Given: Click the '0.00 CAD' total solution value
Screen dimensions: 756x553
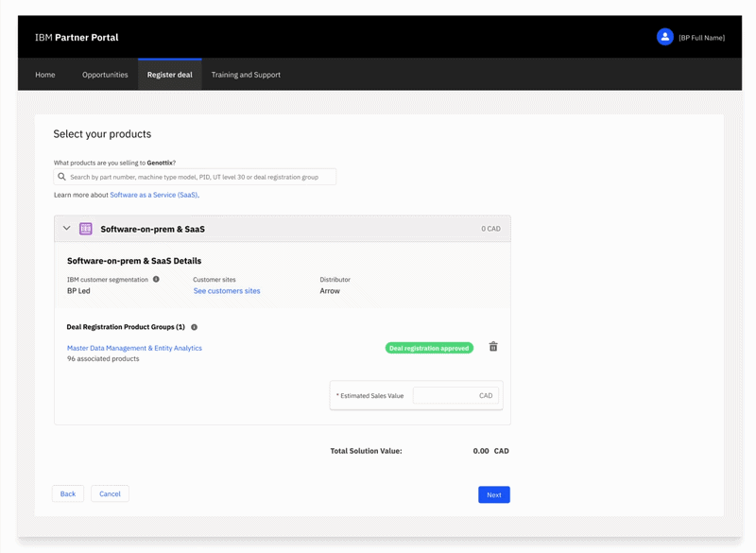Looking at the screenshot, I should point(490,451).
